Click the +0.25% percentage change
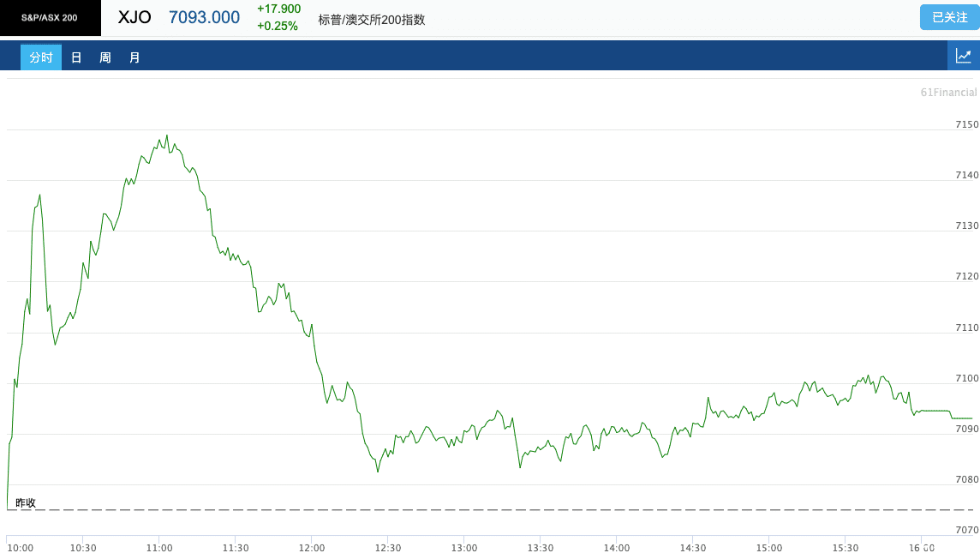This screenshot has height=559, width=980. [x=278, y=26]
